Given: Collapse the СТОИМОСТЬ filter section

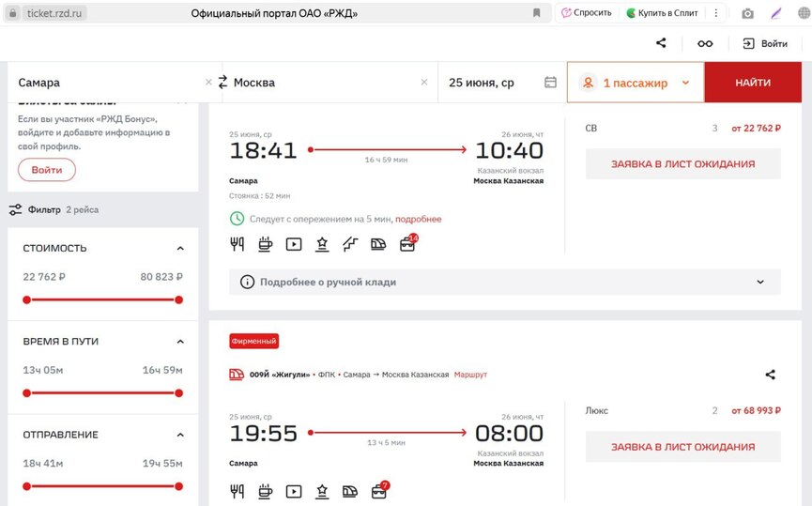Looking at the screenshot, I should pos(180,249).
